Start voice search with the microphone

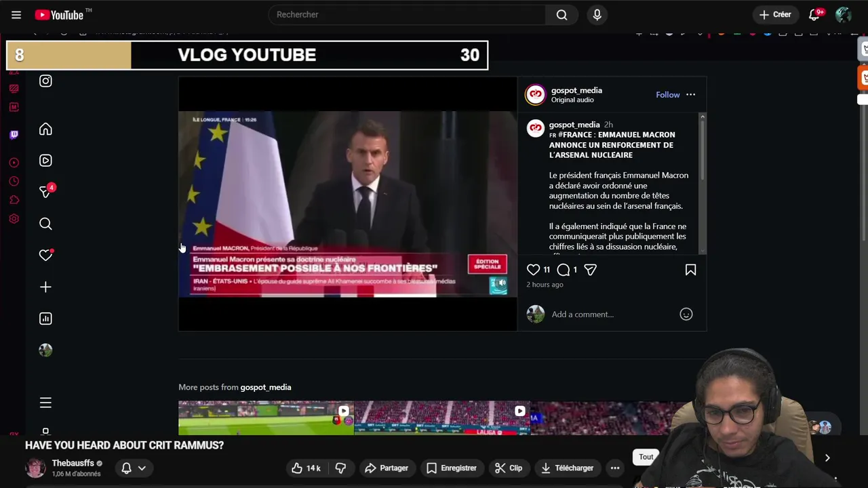pyautogui.click(x=597, y=14)
